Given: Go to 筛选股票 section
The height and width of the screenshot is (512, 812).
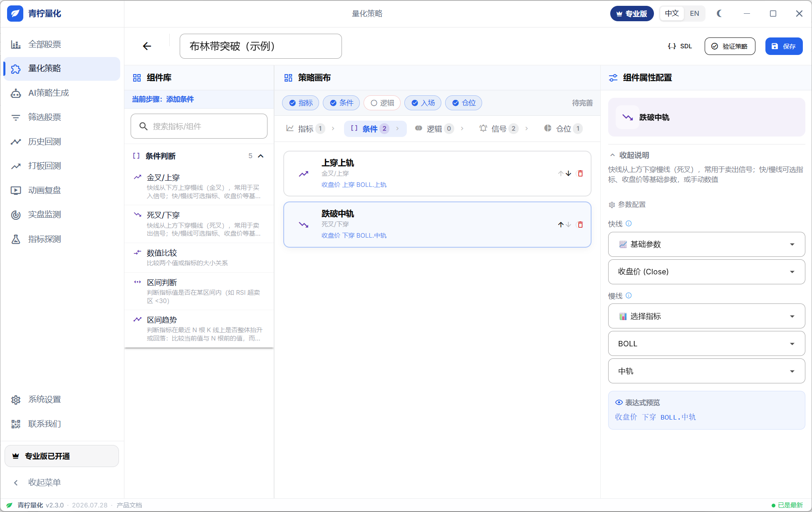Looking at the screenshot, I should tap(62, 117).
